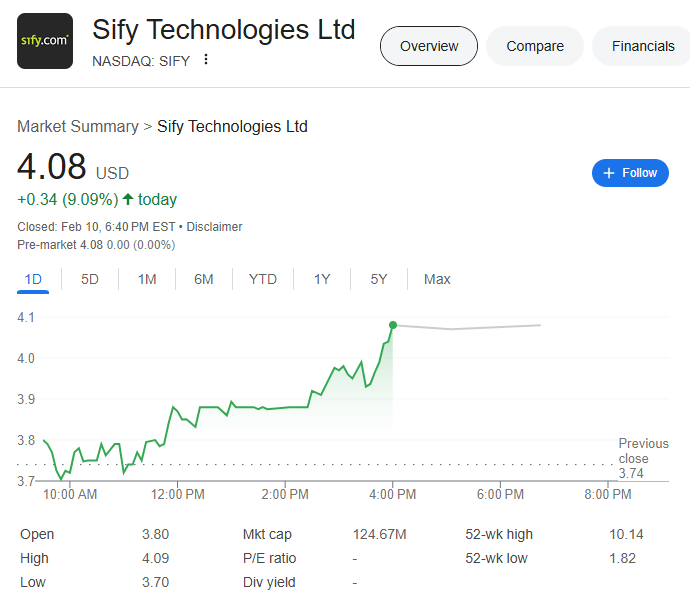
Task: Click the green up arrow beside today
Action: click(x=128, y=199)
